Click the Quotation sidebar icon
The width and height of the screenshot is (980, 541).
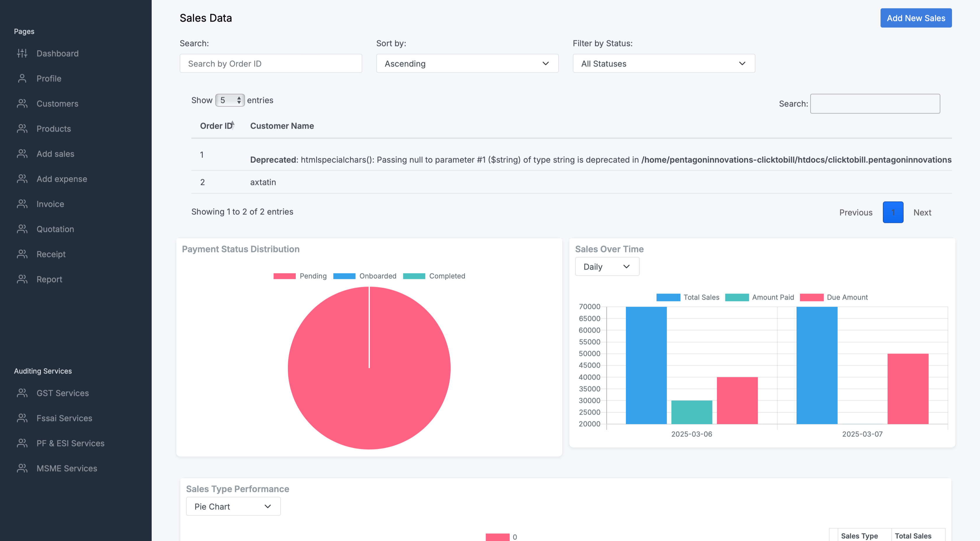22,229
